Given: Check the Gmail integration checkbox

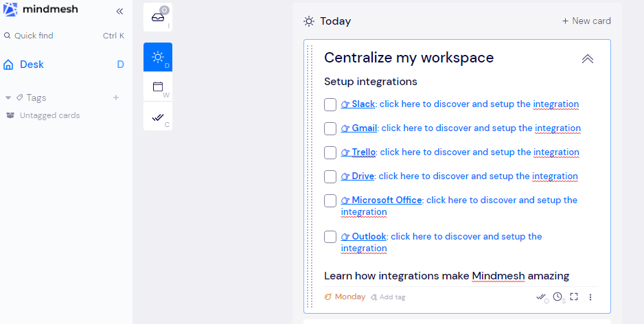Looking at the screenshot, I should coord(330,128).
